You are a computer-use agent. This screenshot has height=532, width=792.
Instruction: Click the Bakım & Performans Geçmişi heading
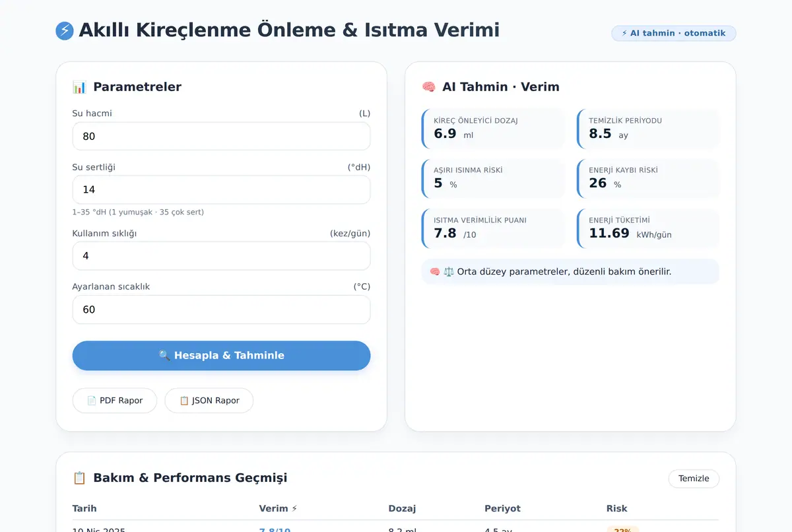click(x=190, y=478)
